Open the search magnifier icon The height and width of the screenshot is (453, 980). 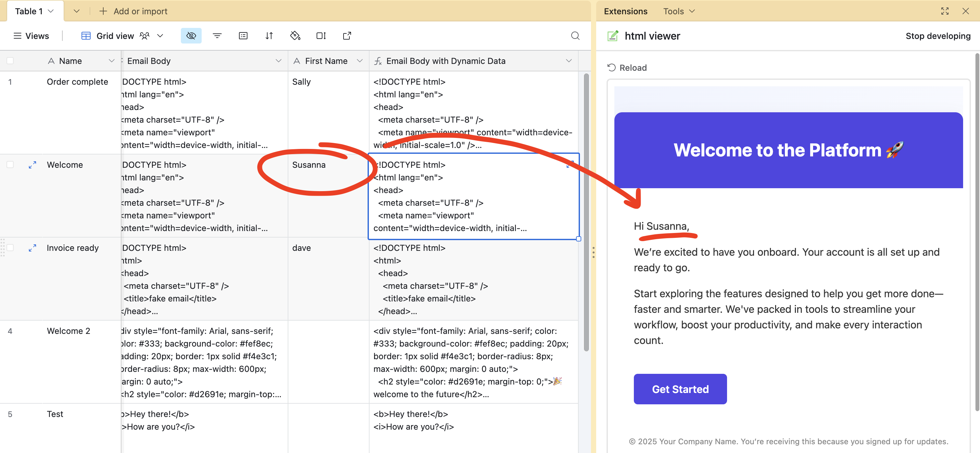[575, 36]
